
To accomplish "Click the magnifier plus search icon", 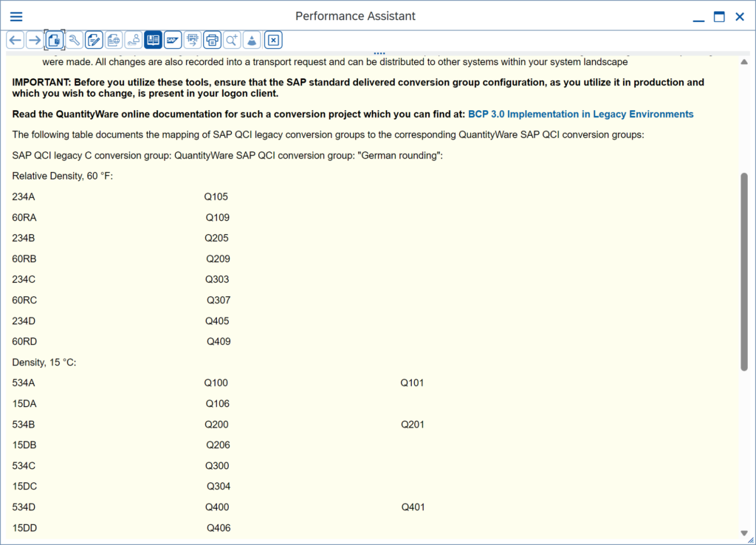I will click(x=232, y=40).
